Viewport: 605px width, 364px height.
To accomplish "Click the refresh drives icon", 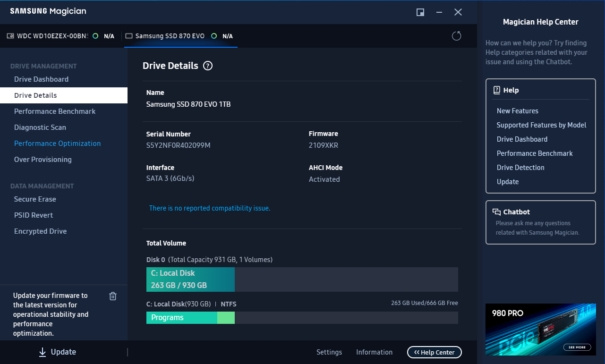I will [x=456, y=36].
